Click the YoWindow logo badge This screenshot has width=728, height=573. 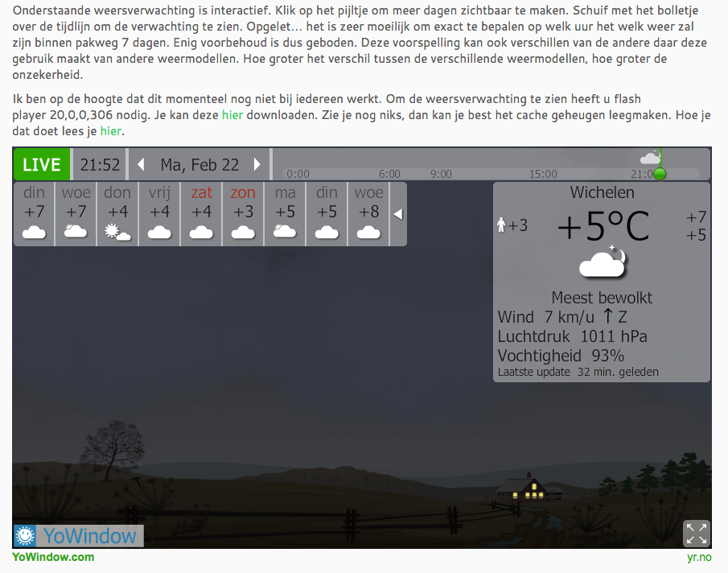[x=78, y=535]
